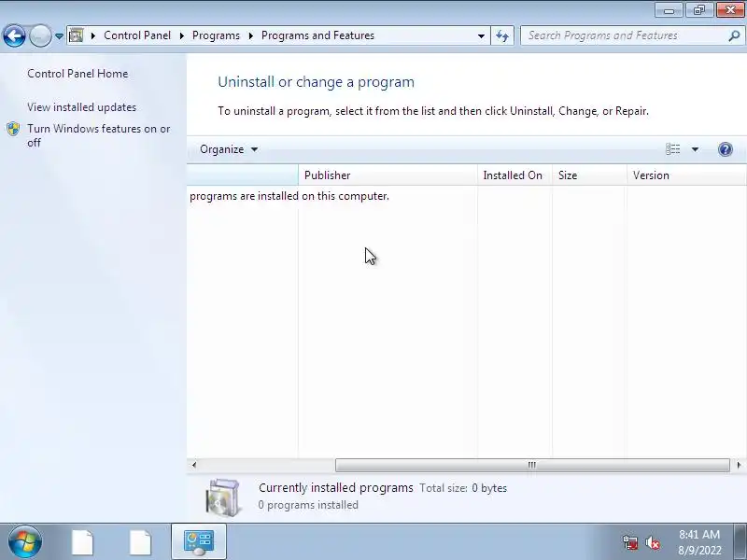Viewport: 747px width, 560px height.
Task: Open Control Panel Home link
Action: pos(78,74)
